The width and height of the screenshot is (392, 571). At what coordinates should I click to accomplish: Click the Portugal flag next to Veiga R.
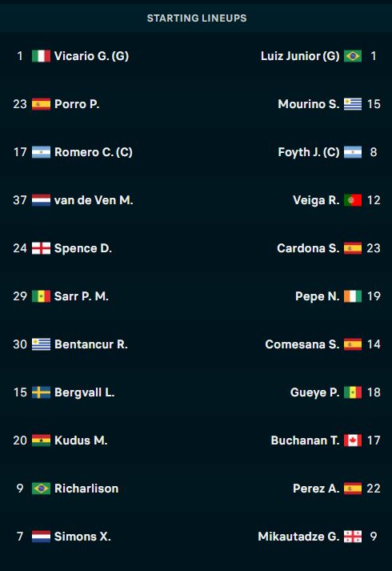tap(353, 200)
